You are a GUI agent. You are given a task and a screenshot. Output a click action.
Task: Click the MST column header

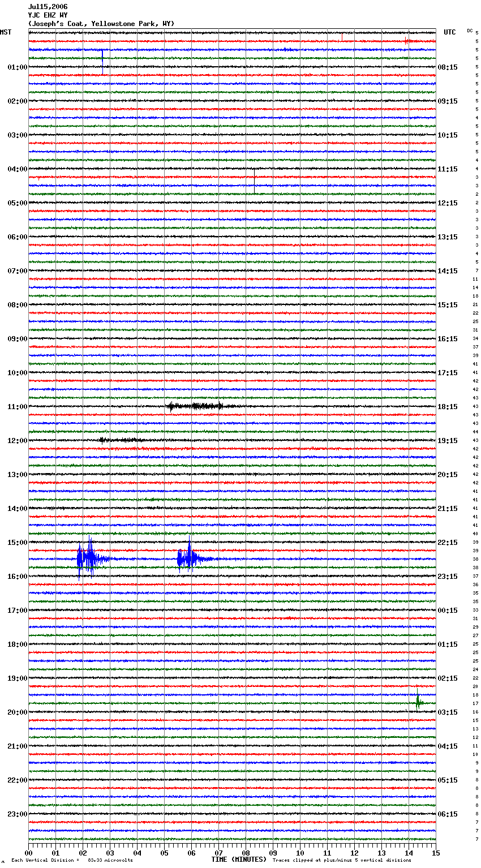coord(6,32)
